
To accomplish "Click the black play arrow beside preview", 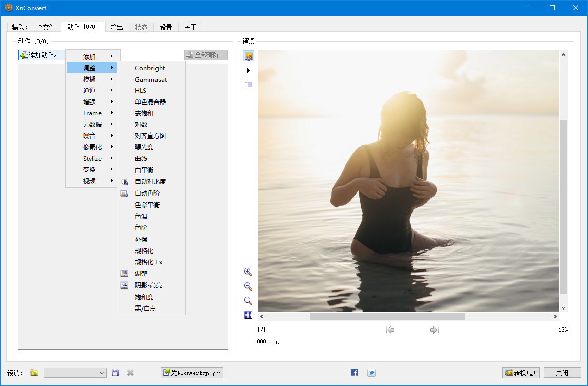I will pos(248,70).
